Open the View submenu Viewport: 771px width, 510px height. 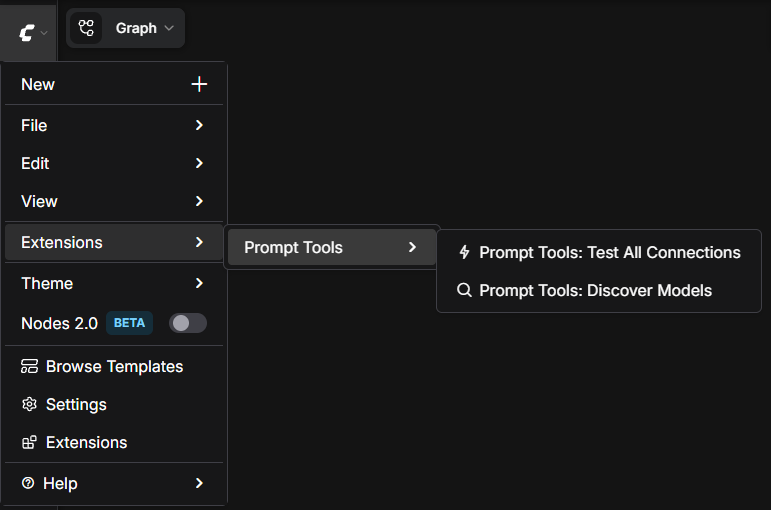point(114,201)
